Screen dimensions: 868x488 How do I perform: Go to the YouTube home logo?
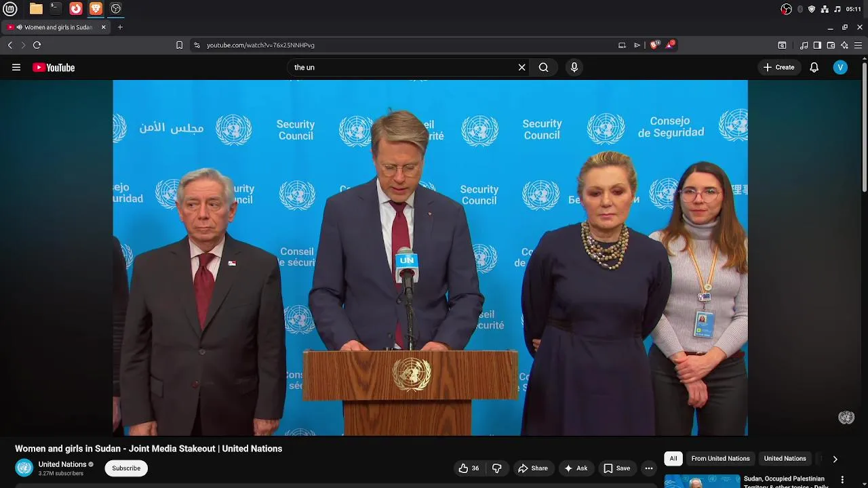point(54,67)
